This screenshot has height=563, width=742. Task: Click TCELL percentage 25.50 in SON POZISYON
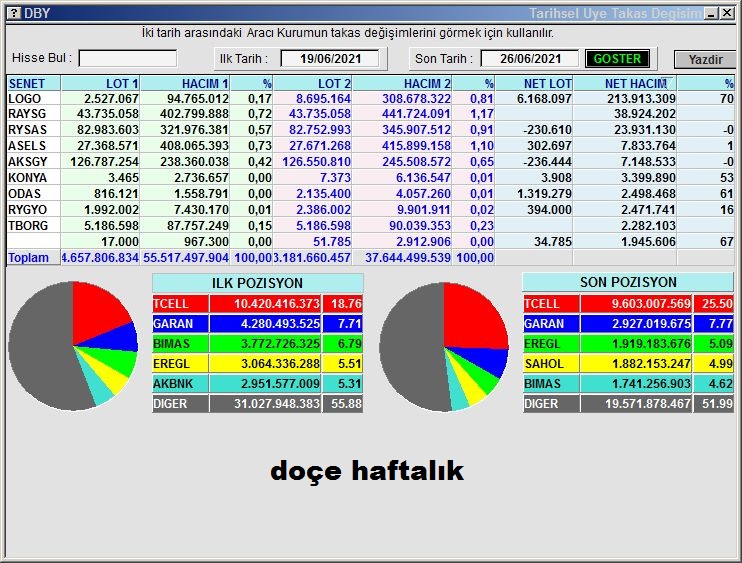pos(717,304)
